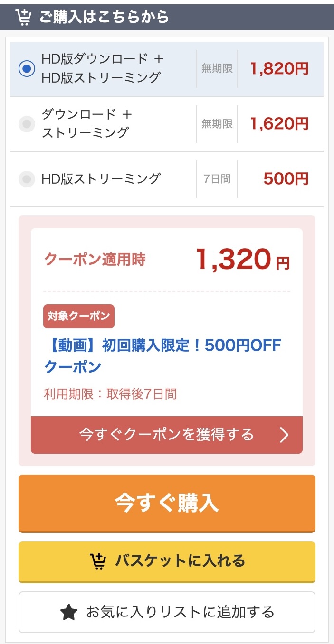Viewport: 334px width, 644px height.
Task: Click the chevron arrow on coupon button
Action: click(x=284, y=435)
